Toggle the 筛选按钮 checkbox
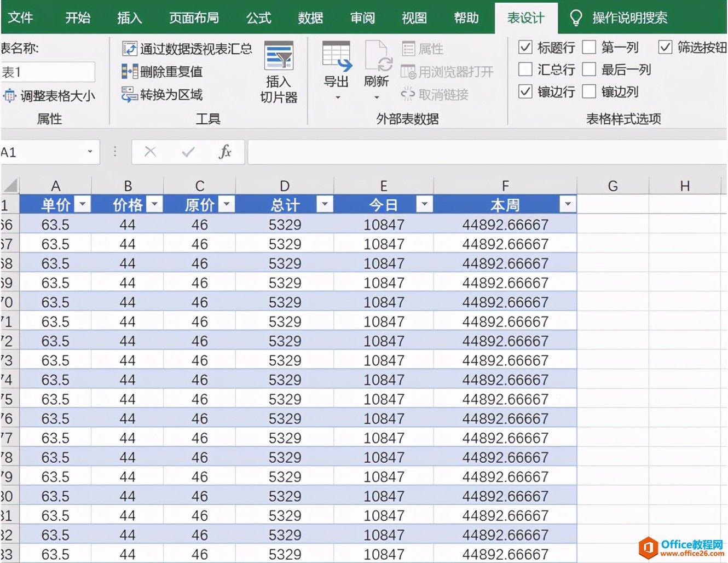The width and height of the screenshot is (728, 563). pos(665,47)
